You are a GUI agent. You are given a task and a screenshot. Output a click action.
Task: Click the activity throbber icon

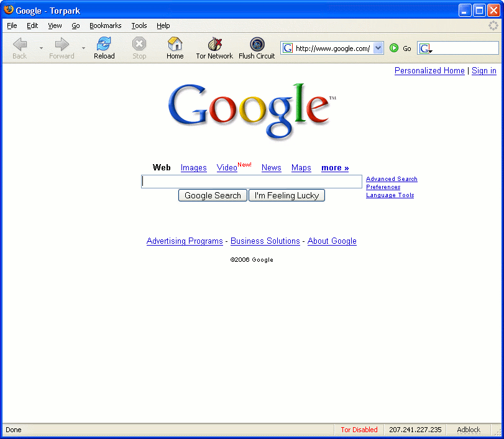pos(493,25)
